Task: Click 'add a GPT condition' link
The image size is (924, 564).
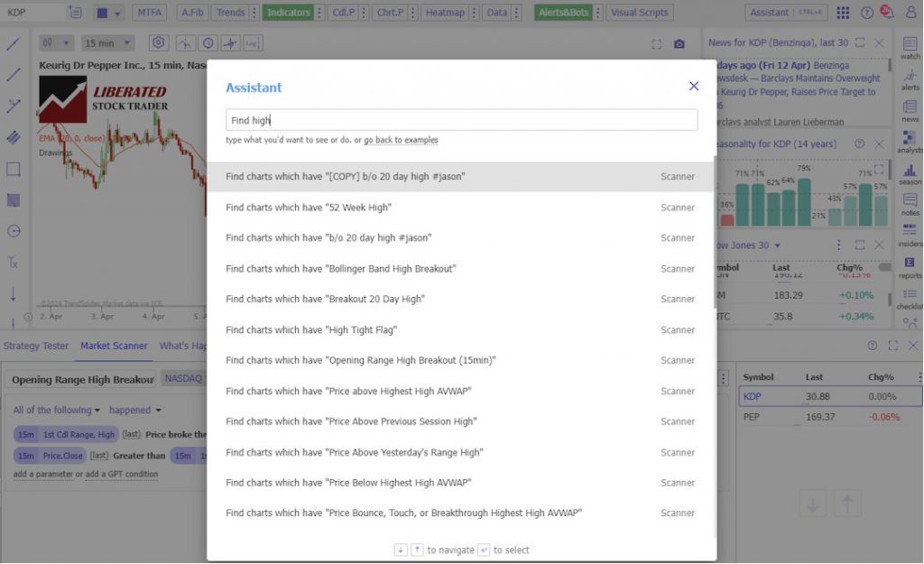Action: [x=122, y=474]
